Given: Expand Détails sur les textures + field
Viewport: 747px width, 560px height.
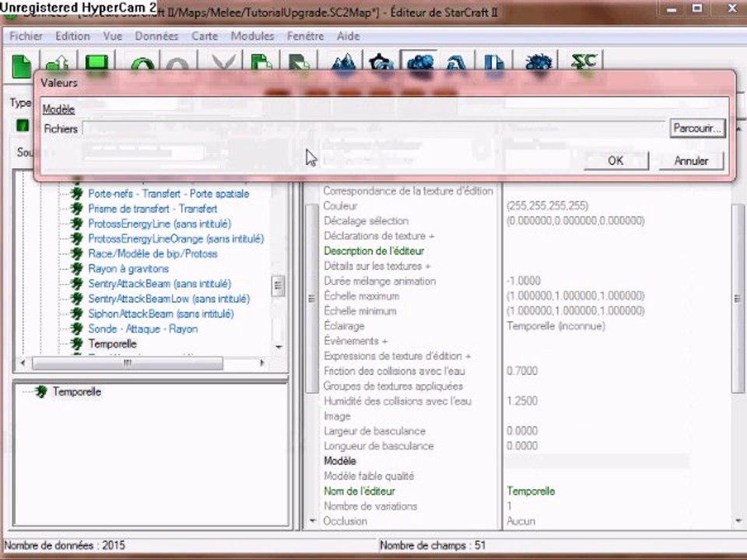Looking at the screenshot, I should [377, 266].
